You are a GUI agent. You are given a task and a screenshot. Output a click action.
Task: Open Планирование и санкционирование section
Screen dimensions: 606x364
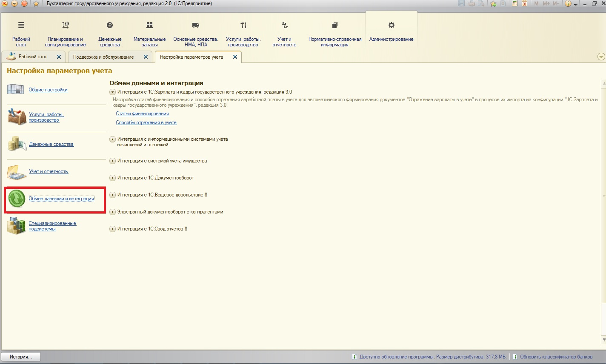[x=65, y=34]
